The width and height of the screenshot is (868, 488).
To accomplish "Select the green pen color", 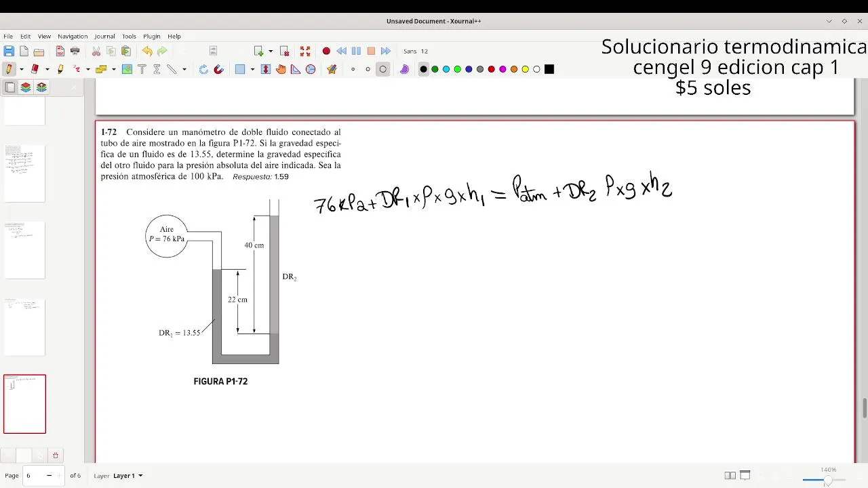I will click(435, 69).
